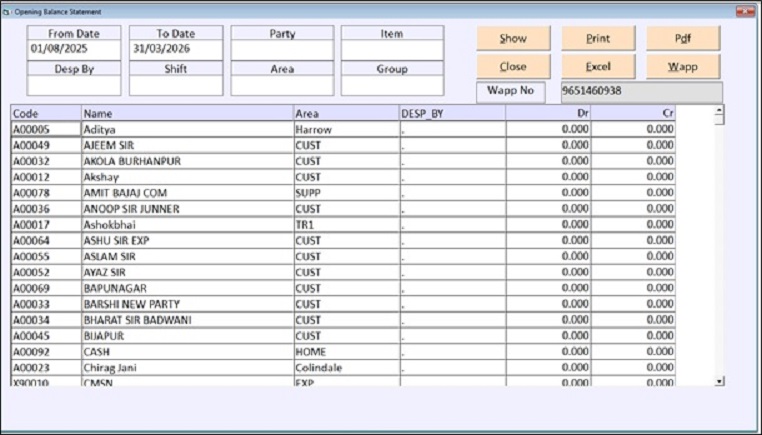762x435 pixels.
Task: Select code cell A00078
Action: [x=46, y=193]
